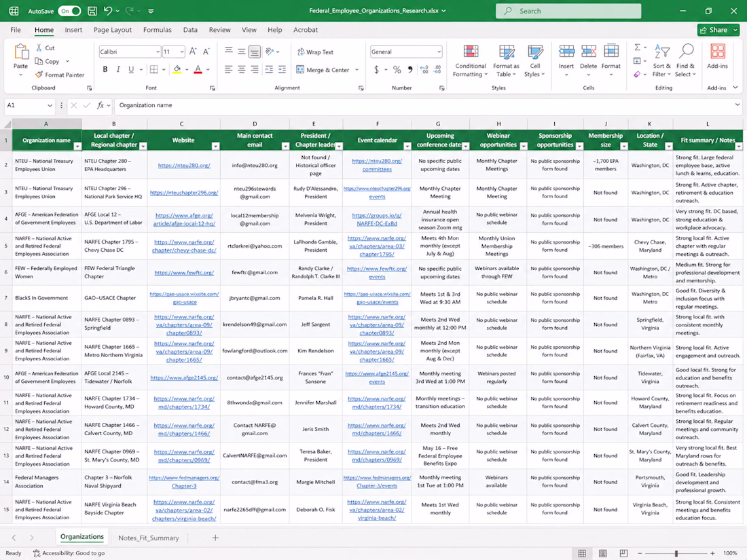Switch to Page Break Preview in status bar

[x=623, y=553]
